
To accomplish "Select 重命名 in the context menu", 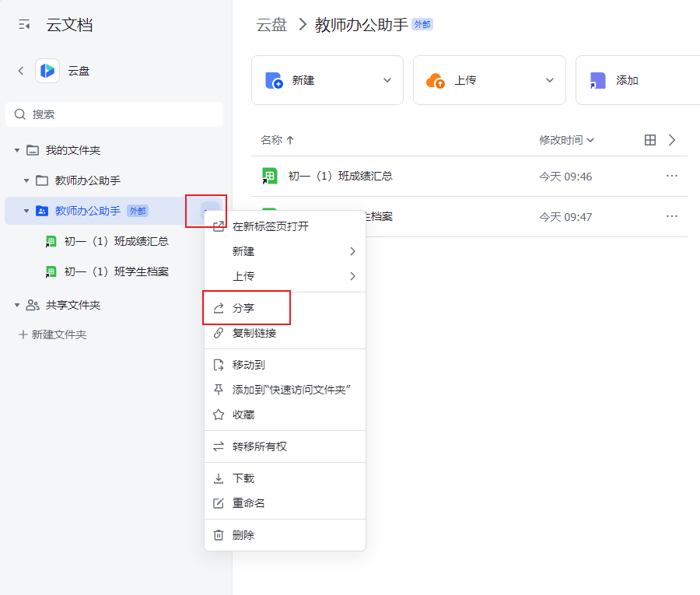I will [x=285, y=503].
